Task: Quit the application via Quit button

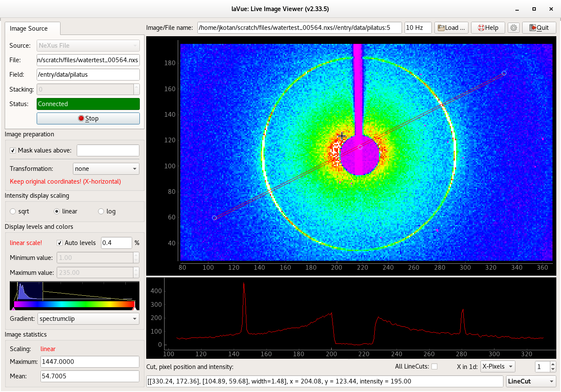Action: [x=539, y=28]
